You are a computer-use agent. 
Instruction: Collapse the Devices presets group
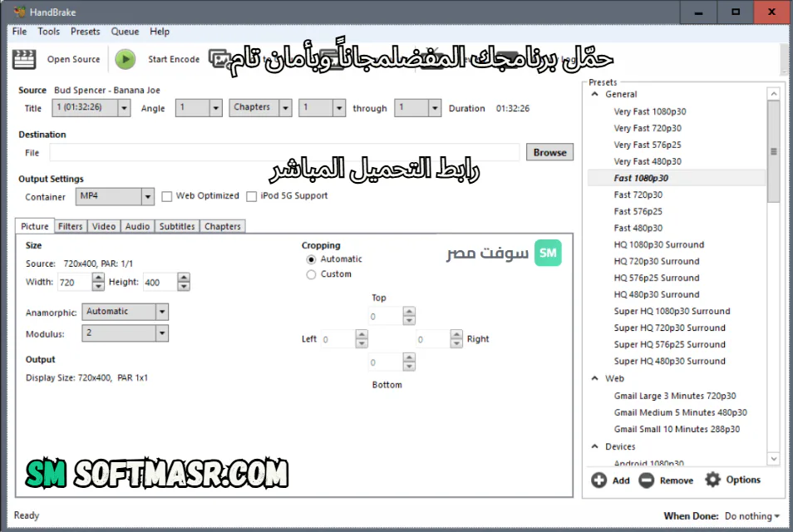point(595,446)
